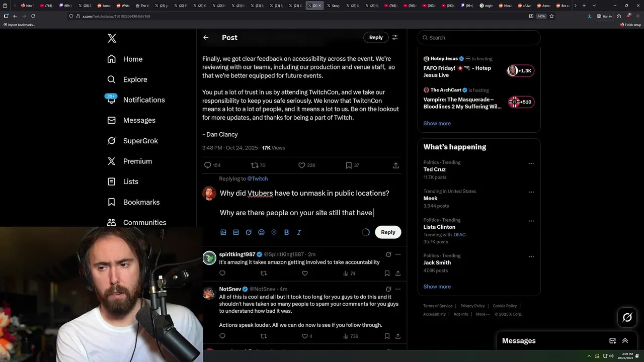
Task: Repost the main post (70)
Action: tap(258, 165)
